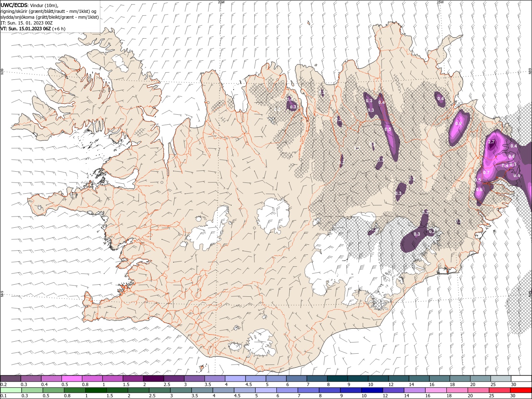The width and height of the screenshot is (532, 399).
Task: Pick the white swatch ending the upper legend
Action: click(x=521, y=378)
